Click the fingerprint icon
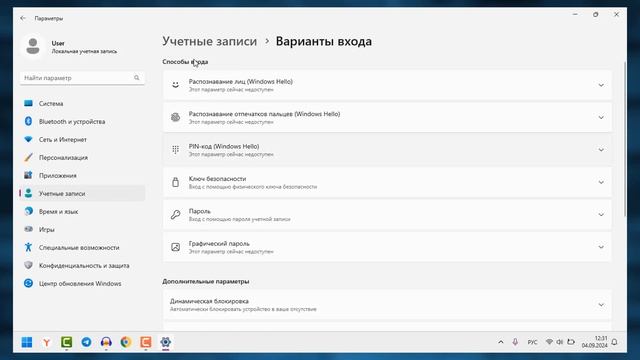 coord(176,118)
